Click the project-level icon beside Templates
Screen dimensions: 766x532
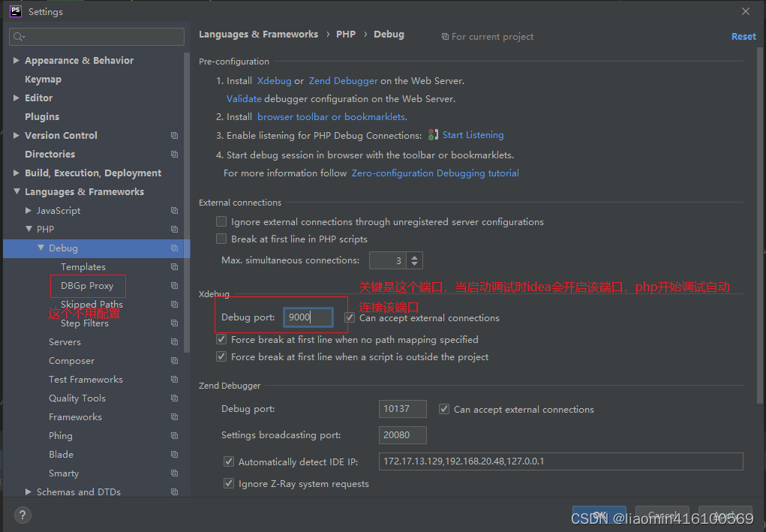coord(174,266)
